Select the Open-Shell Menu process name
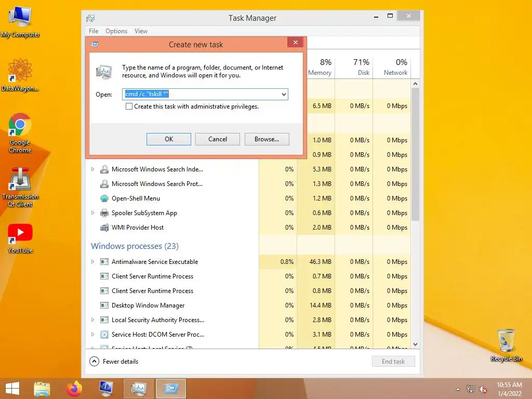The image size is (532, 399). pyautogui.click(x=136, y=198)
